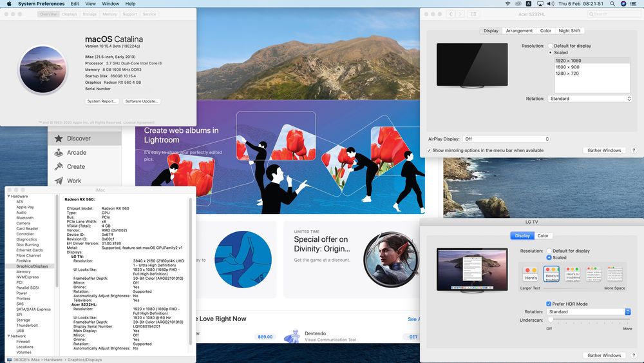This screenshot has height=363, width=644.
Task: Select Default for display in LG TV window
Action: coord(549,251)
